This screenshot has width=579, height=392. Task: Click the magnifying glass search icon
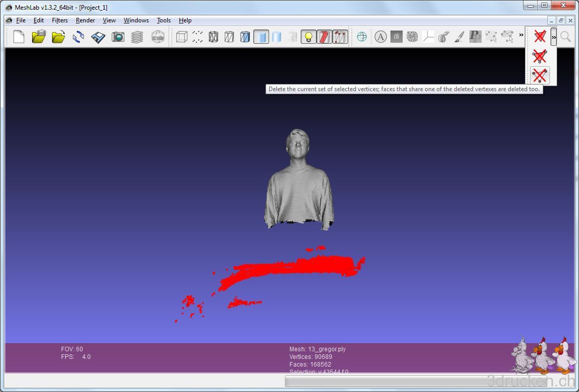(565, 37)
